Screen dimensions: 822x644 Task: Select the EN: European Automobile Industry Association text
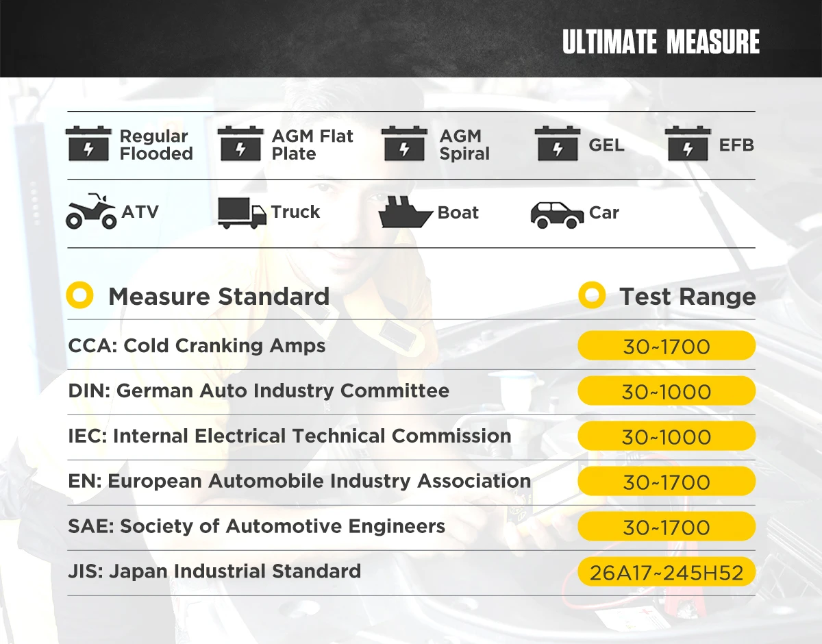click(x=299, y=481)
